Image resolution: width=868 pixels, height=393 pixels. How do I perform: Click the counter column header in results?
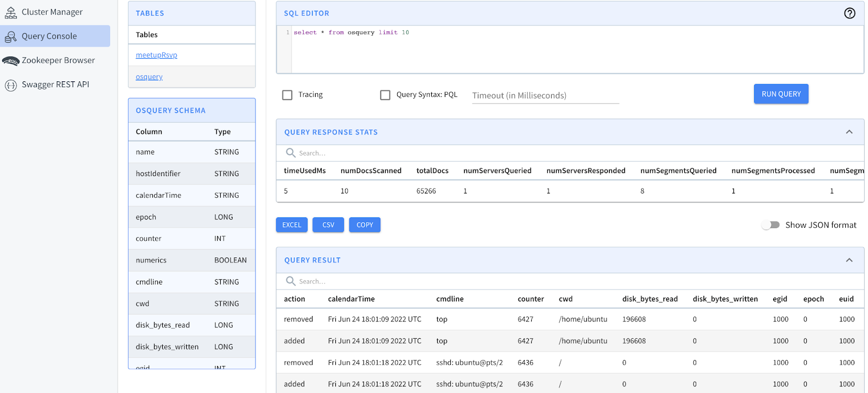(531, 299)
